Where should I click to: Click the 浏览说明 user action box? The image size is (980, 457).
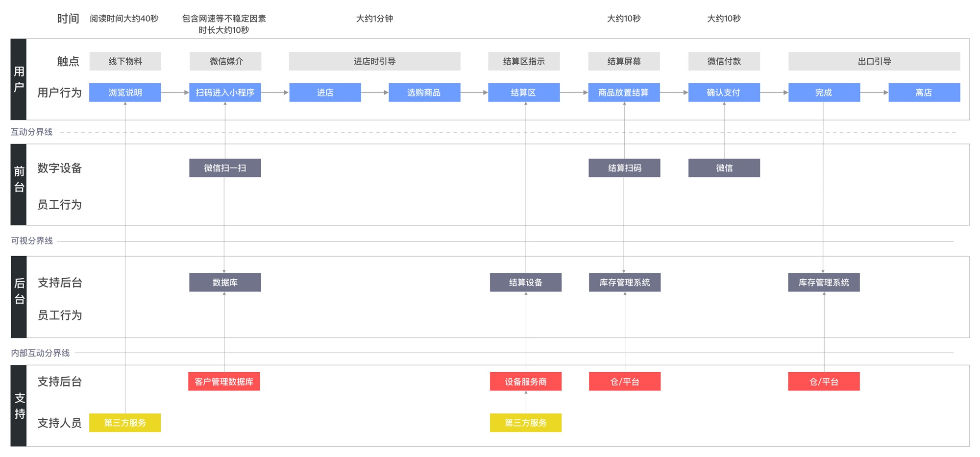click(125, 93)
